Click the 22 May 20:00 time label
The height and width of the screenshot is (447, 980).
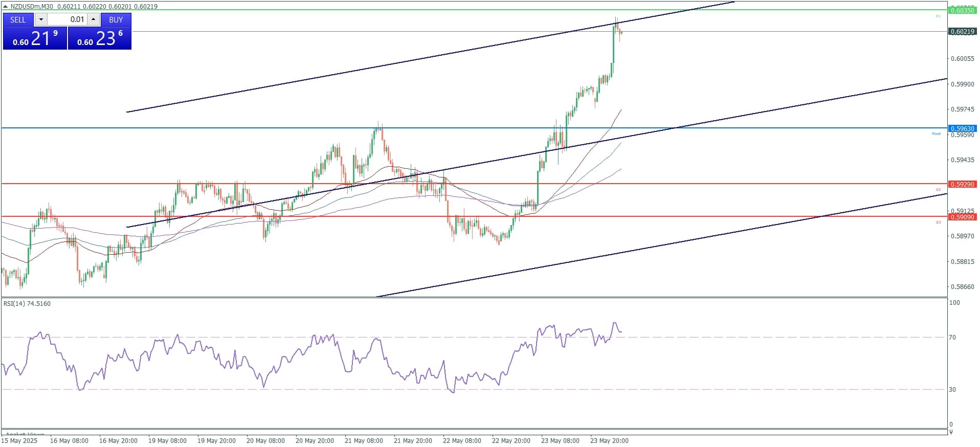click(x=511, y=441)
